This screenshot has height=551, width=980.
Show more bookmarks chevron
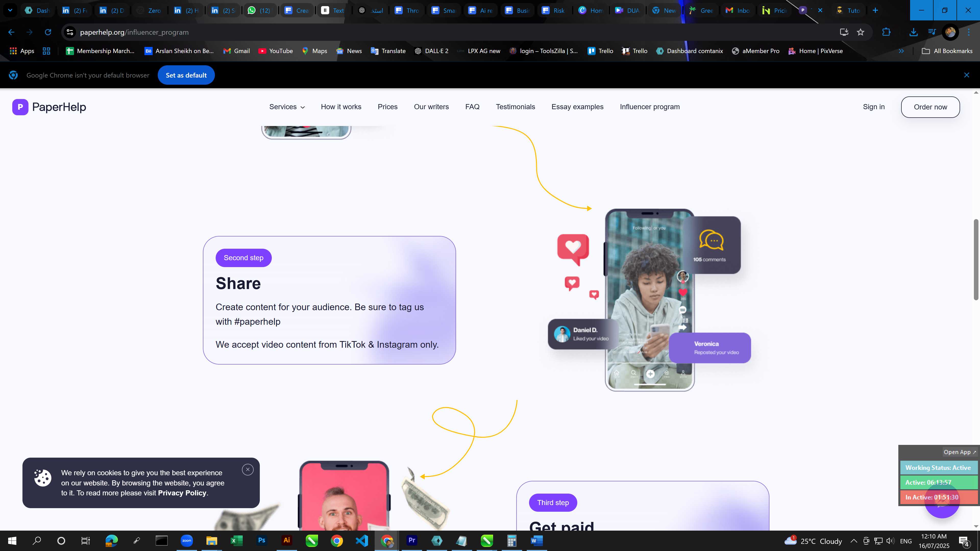(901, 51)
